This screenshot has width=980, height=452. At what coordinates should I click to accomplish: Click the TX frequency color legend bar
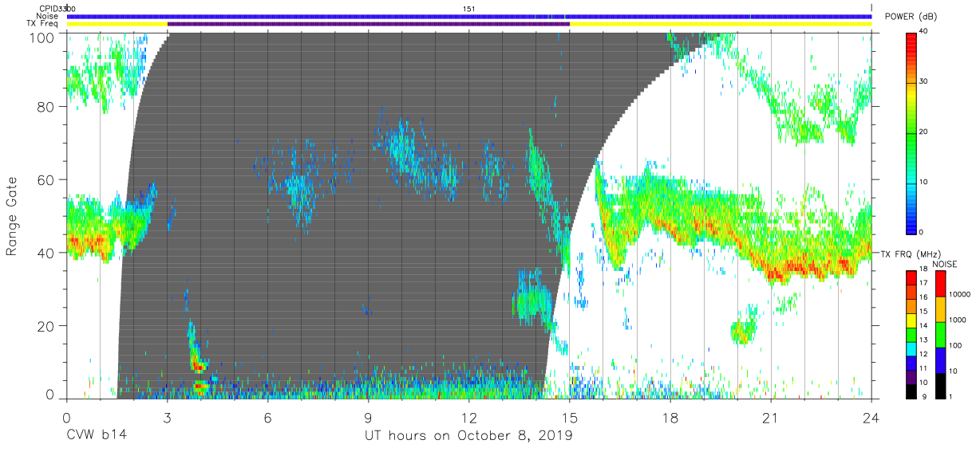tap(911, 334)
